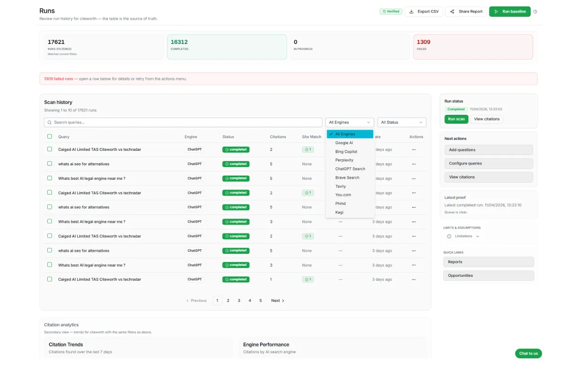Check the first Caiged AI Limited row checkbox
Viewport: 588px width, 368px height.
tap(50, 149)
